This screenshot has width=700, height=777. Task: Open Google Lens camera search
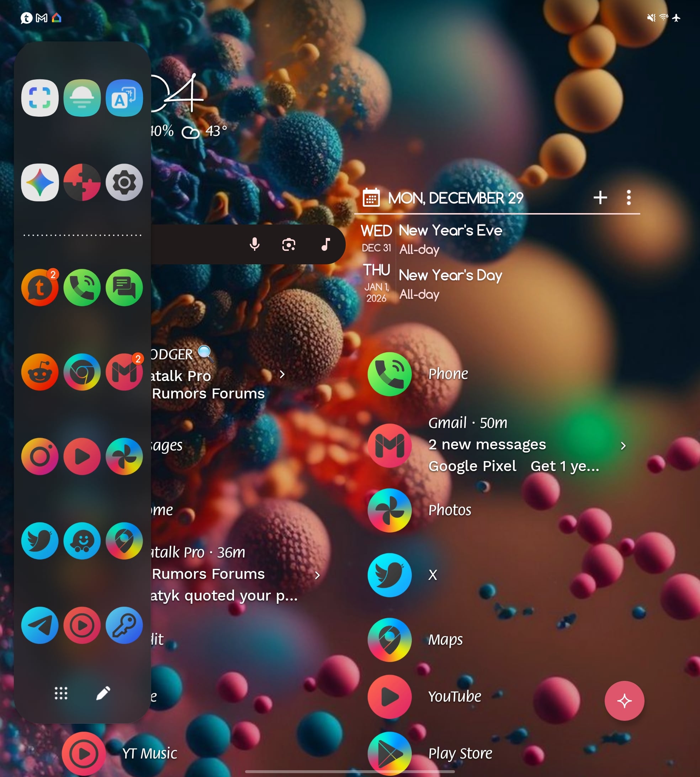(x=288, y=244)
